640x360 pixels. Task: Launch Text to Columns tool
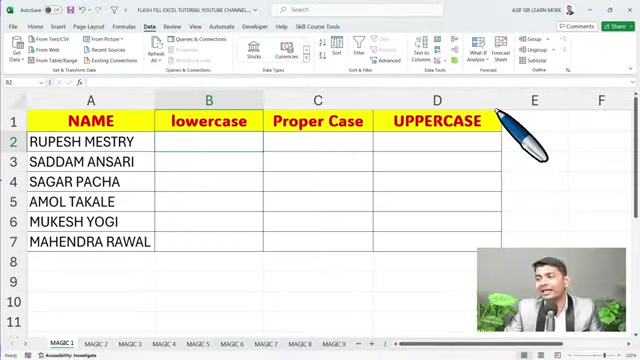(x=421, y=49)
